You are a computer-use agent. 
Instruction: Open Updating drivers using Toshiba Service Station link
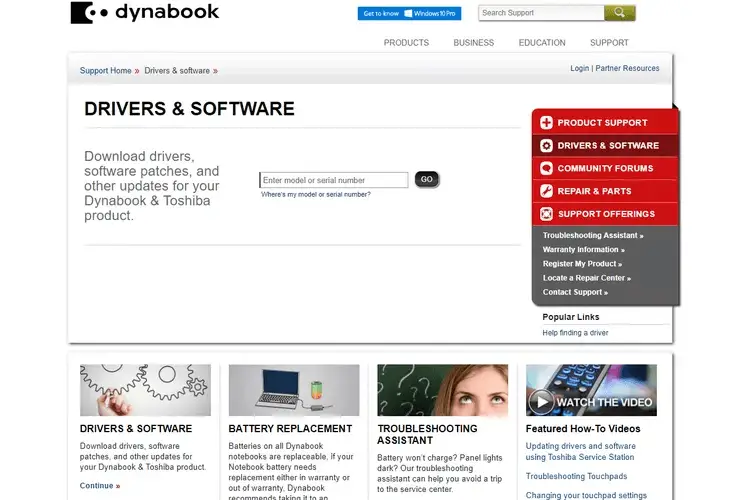pos(580,452)
